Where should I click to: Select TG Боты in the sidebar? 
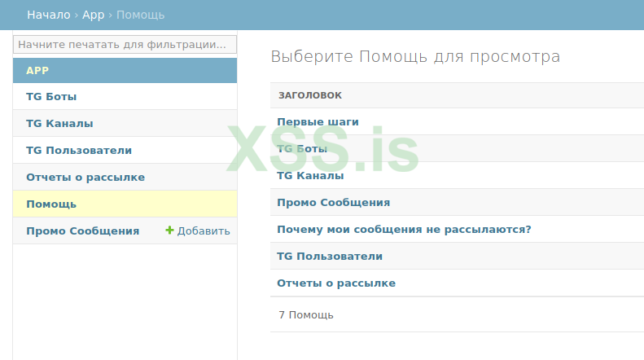(x=51, y=97)
